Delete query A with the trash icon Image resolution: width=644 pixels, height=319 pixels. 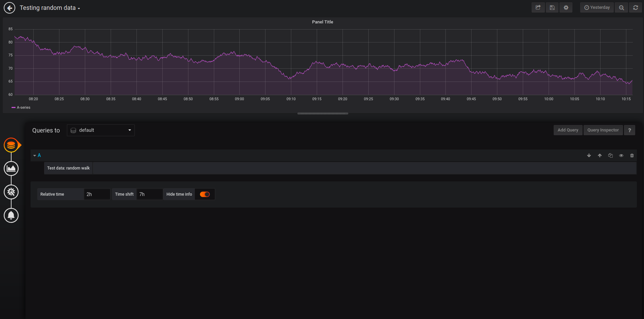point(632,155)
